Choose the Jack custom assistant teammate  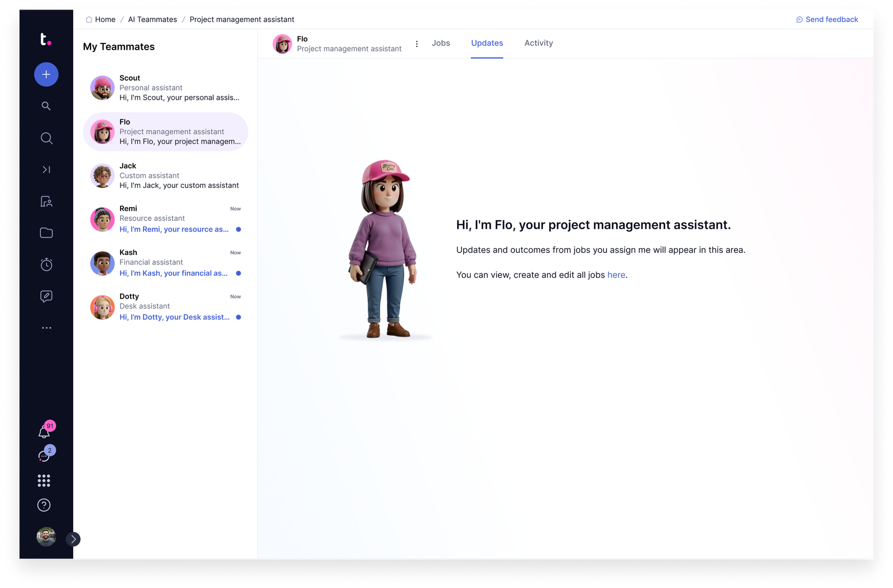click(166, 176)
